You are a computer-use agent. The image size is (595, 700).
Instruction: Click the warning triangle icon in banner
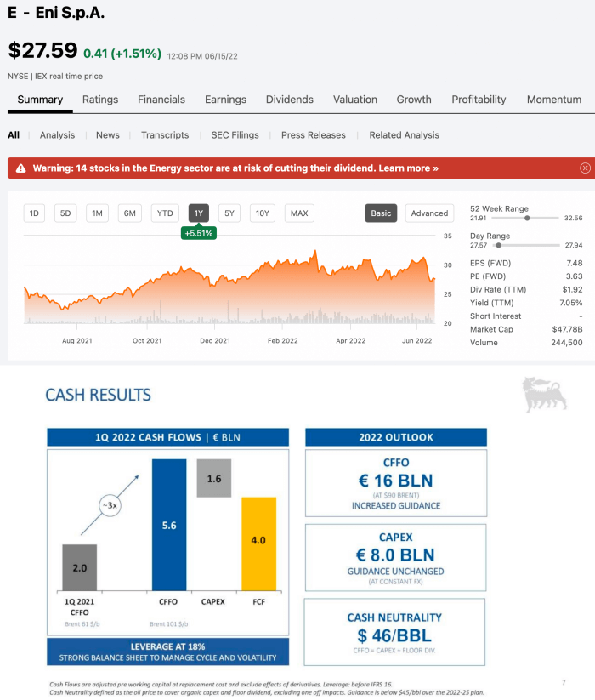click(x=20, y=168)
